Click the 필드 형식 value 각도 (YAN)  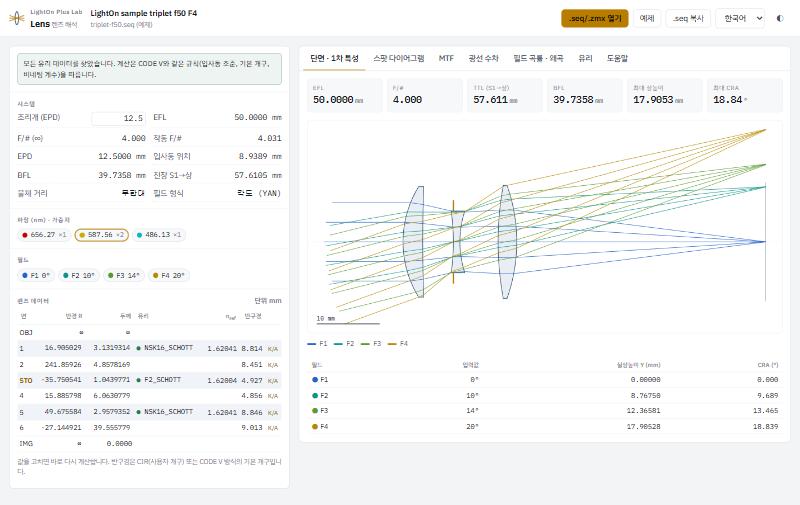point(259,193)
